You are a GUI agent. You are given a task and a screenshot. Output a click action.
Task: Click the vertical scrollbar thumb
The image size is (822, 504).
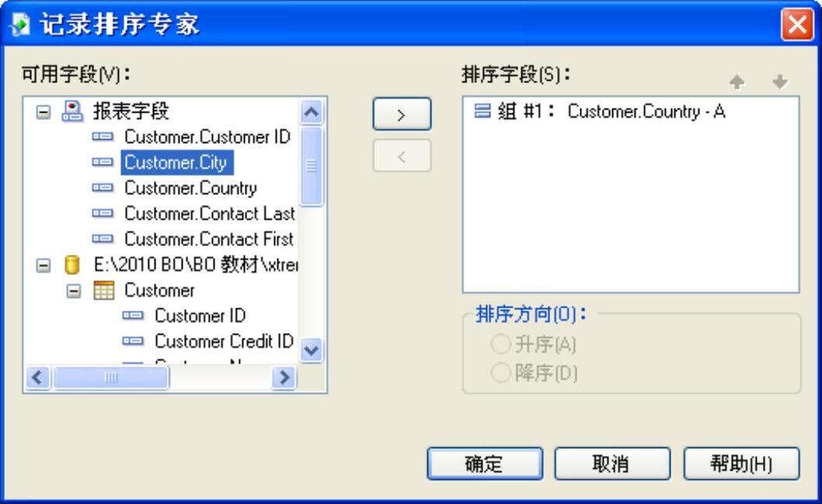click(312, 166)
